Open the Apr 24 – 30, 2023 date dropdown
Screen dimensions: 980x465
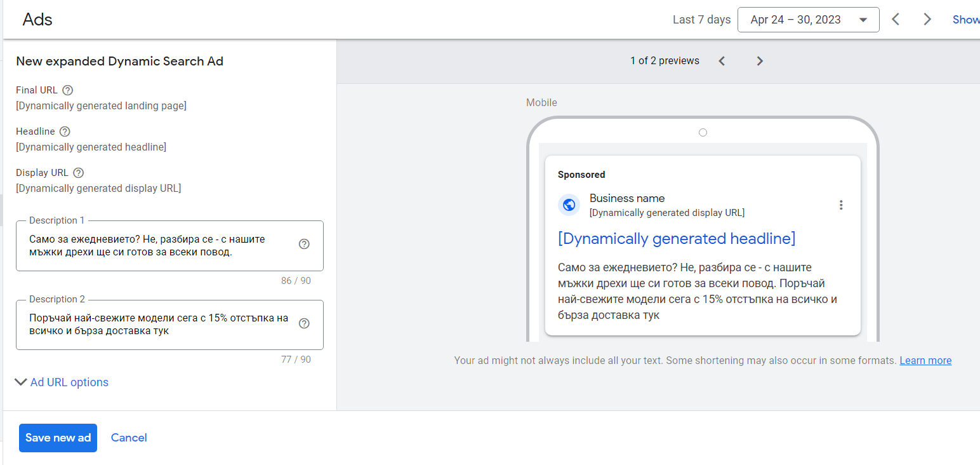pyautogui.click(x=808, y=20)
